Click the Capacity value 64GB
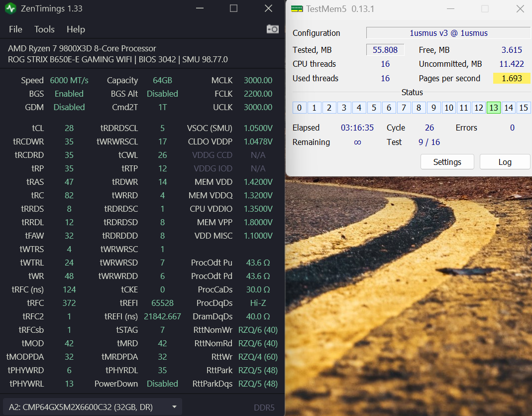 (163, 81)
